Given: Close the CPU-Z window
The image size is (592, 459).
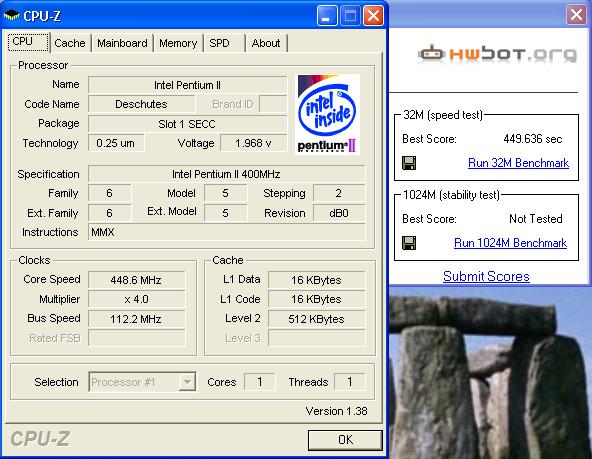Looking at the screenshot, I should pos(373,15).
